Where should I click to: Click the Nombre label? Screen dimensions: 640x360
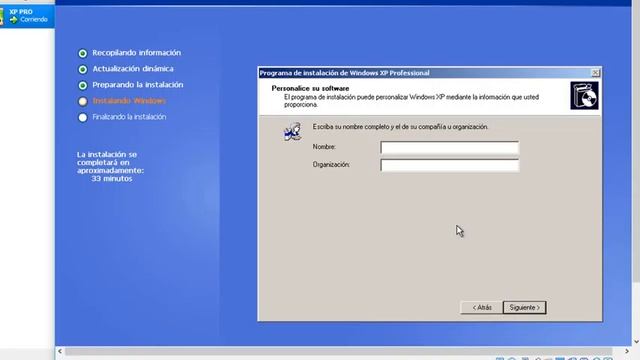pos(324,147)
